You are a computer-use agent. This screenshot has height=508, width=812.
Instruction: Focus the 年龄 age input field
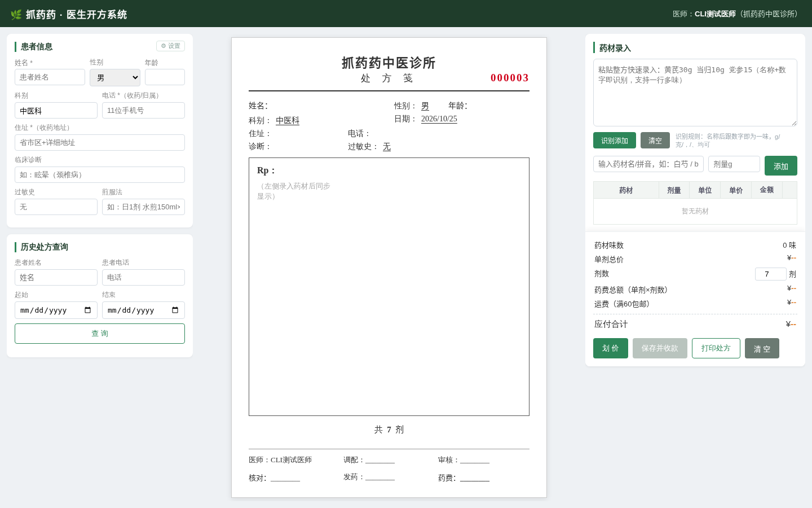(x=165, y=77)
